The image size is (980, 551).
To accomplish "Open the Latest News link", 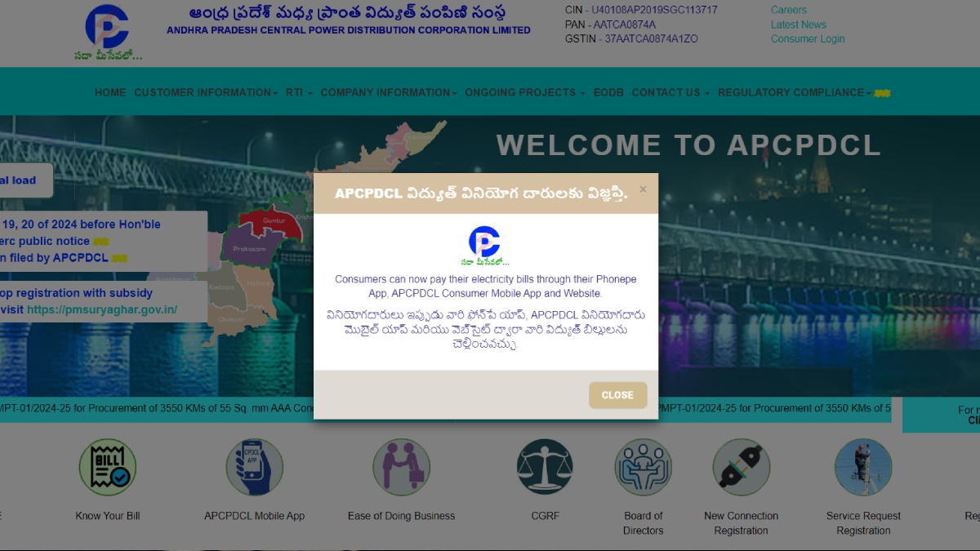I will 798,24.
